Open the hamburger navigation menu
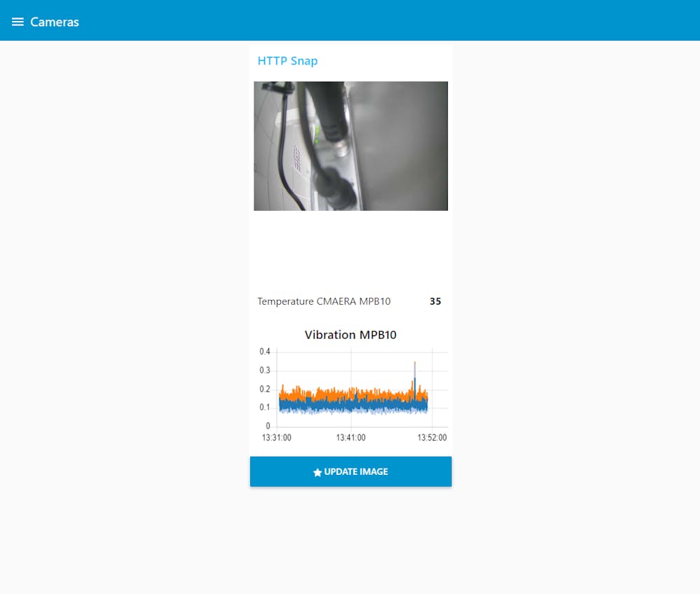Viewport: 700px width, 594px height. tap(18, 22)
